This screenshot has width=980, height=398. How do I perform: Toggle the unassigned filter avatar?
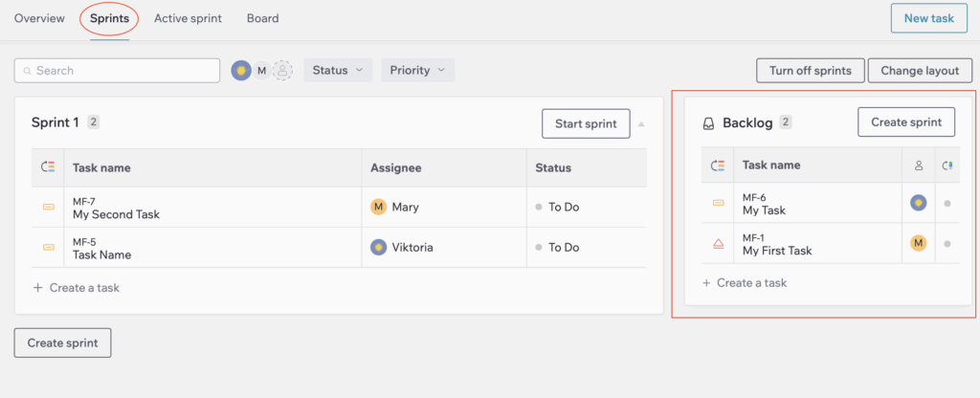coord(283,71)
